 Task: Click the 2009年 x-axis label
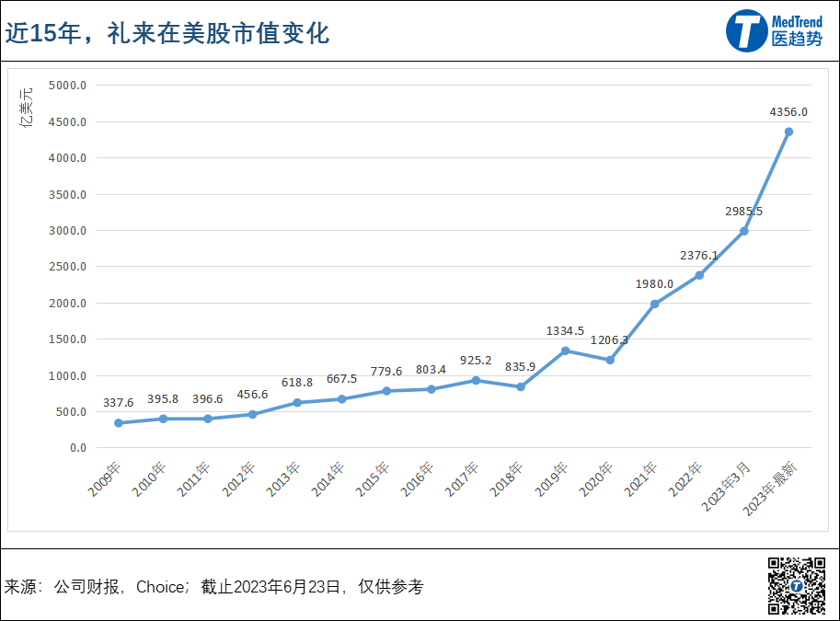[105, 479]
